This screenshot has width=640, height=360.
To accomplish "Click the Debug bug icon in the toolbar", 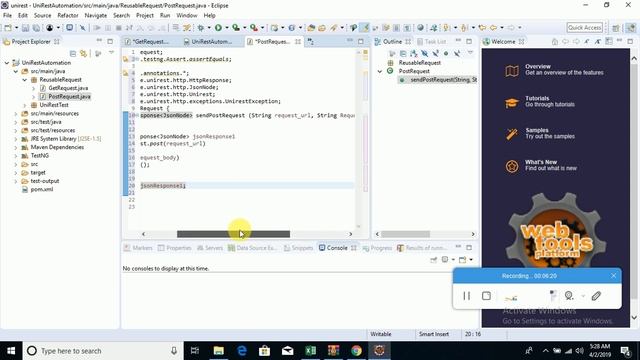I will coord(201,28).
